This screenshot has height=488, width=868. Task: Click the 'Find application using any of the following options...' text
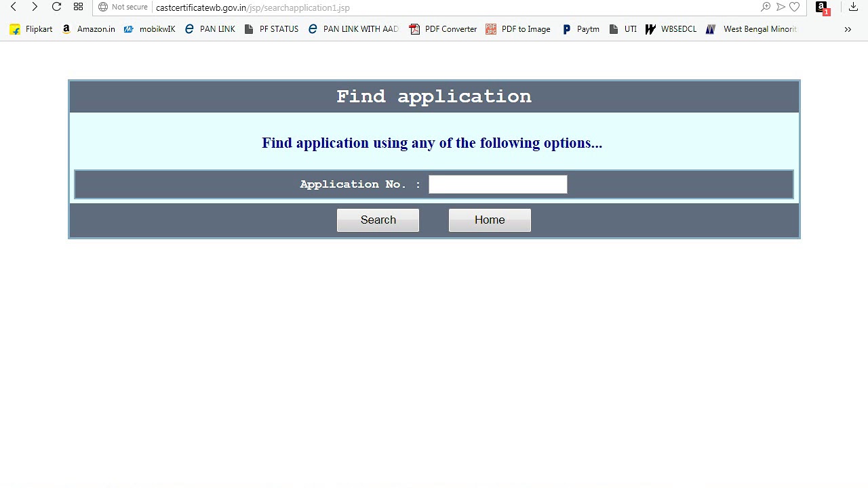click(432, 143)
